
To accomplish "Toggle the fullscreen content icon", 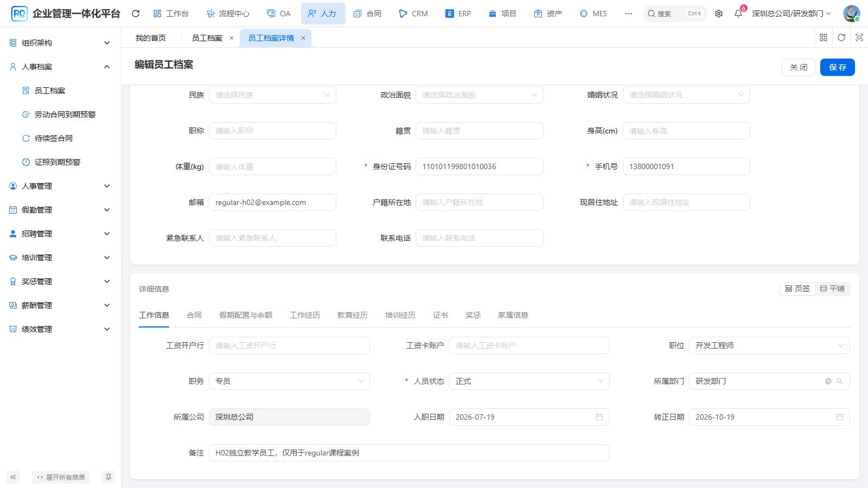I will point(859,37).
